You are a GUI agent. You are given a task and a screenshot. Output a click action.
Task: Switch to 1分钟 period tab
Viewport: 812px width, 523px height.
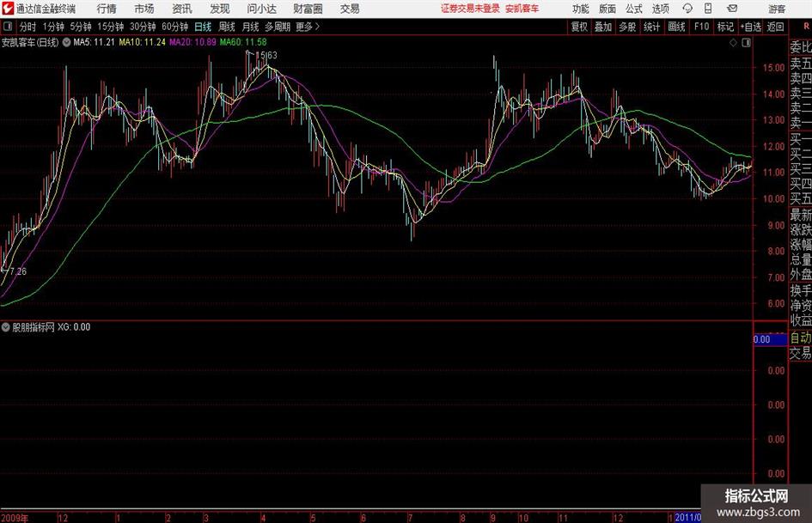[x=53, y=27]
